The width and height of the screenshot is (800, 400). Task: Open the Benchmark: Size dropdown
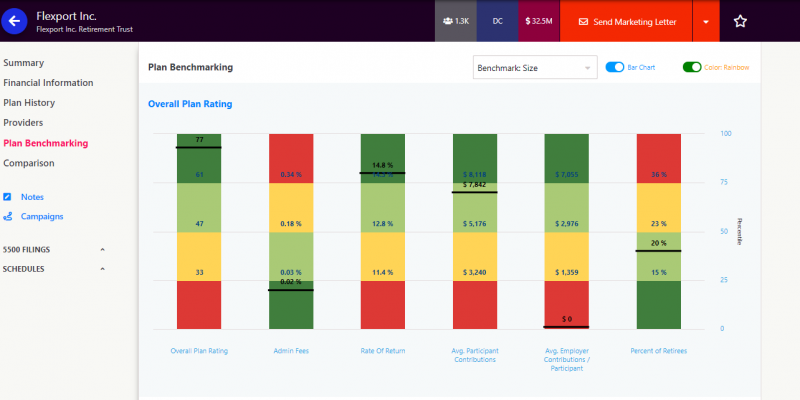535,67
